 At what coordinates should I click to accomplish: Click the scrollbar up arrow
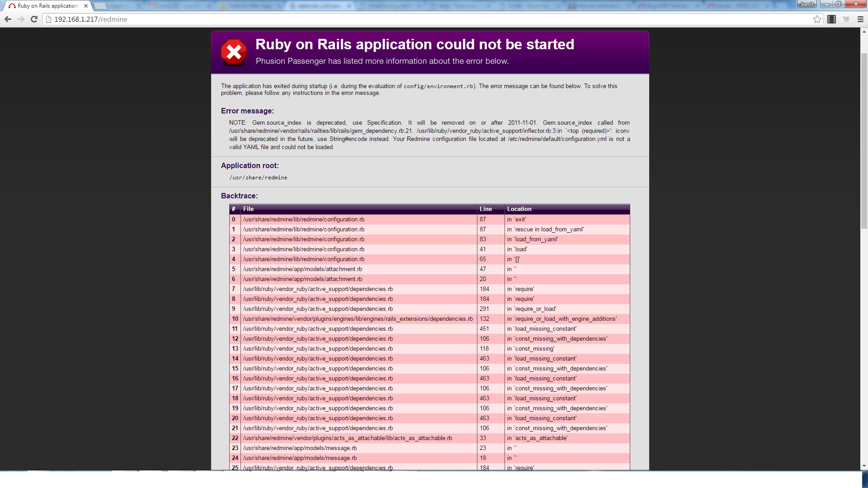(x=864, y=32)
